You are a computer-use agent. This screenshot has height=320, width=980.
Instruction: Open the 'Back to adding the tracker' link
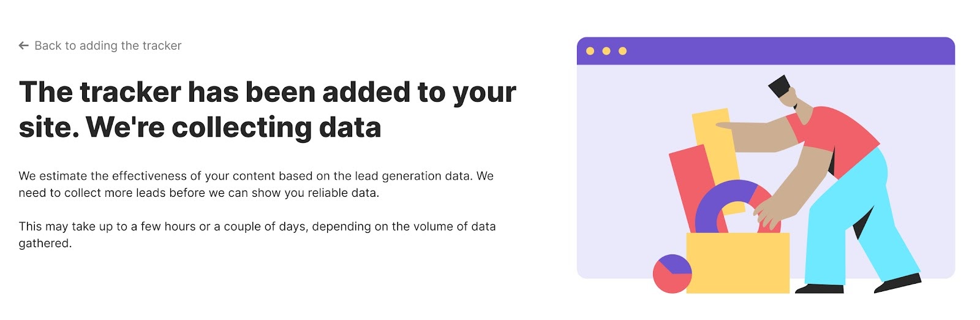[108, 45]
